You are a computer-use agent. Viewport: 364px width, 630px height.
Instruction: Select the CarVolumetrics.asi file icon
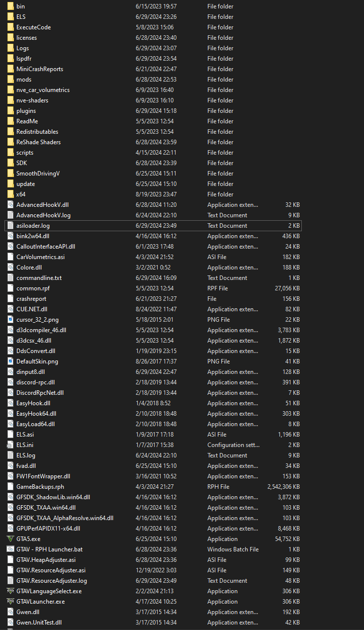coord(10,257)
